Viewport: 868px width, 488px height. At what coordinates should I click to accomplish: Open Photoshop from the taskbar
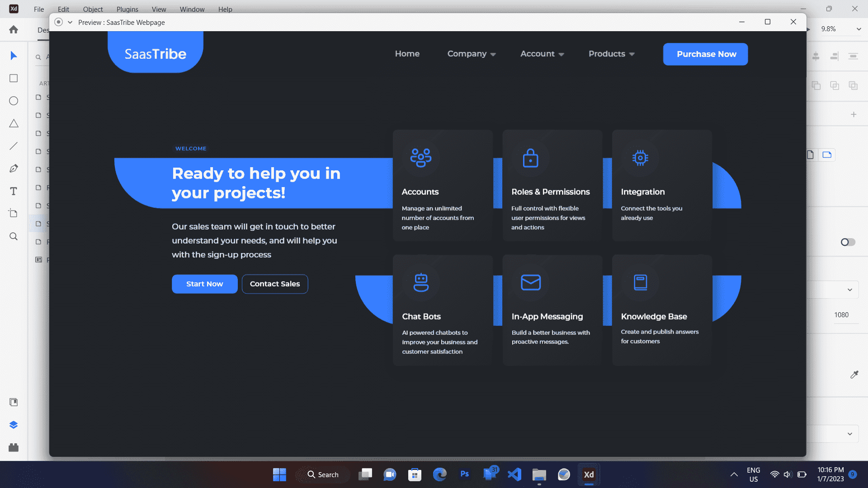click(x=465, y=474)
